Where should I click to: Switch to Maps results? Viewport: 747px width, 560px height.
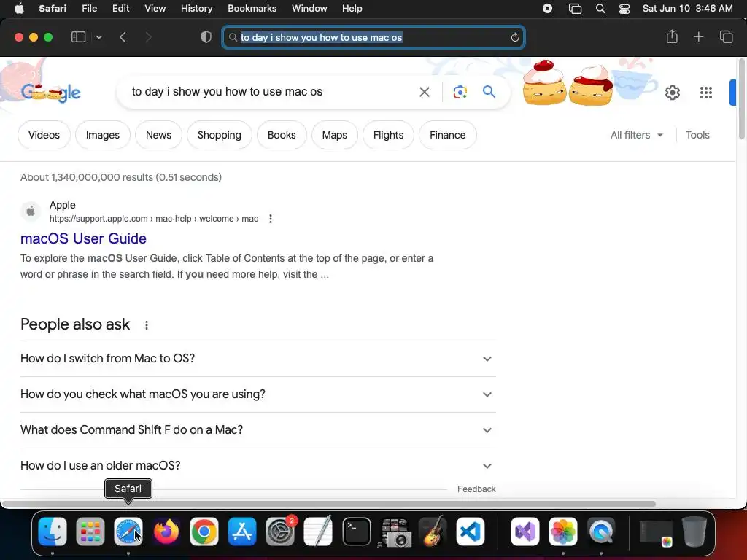[x=334, y=135]
